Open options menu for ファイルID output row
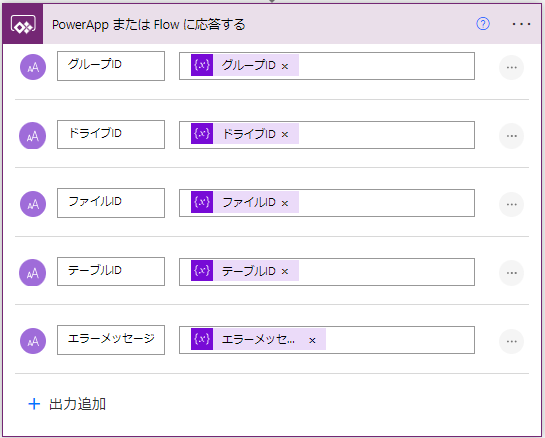545x438 pixels. pyautogui.click(x=511, y=204)
